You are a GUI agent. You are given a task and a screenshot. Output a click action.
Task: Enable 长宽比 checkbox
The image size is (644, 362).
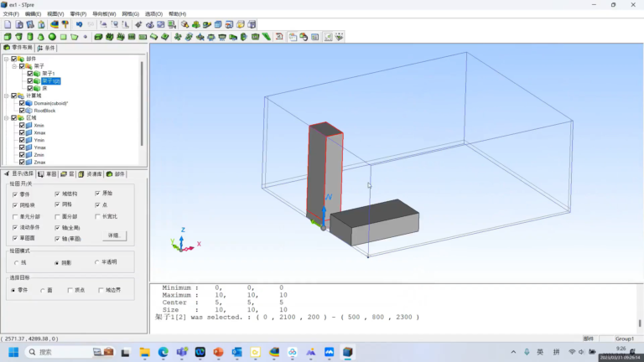pyautogui.click(x=97, y=216)
